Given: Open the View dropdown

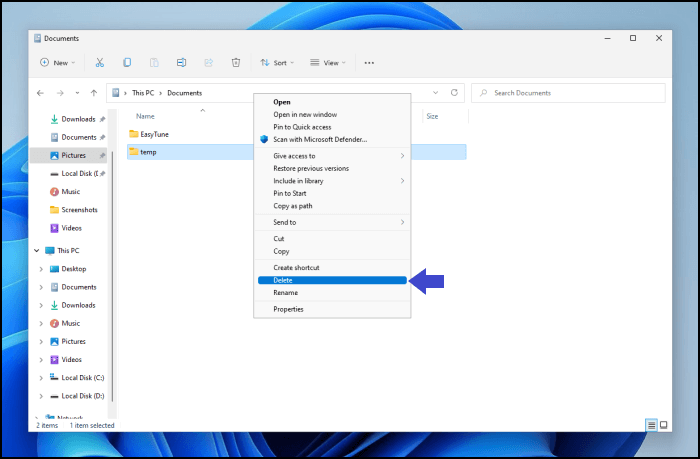Looking at the screenshot, I should pos(327,62).
